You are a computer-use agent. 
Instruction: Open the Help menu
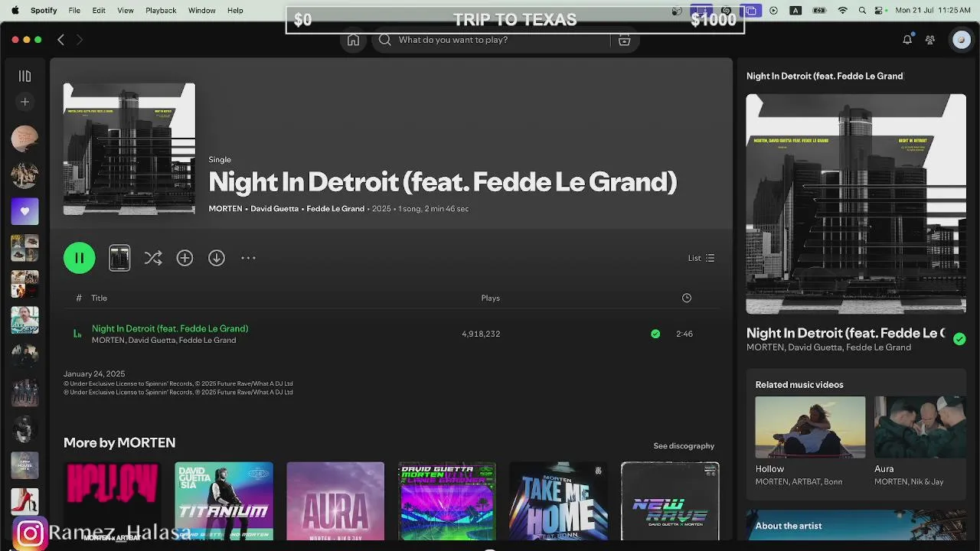pos(235,10)
